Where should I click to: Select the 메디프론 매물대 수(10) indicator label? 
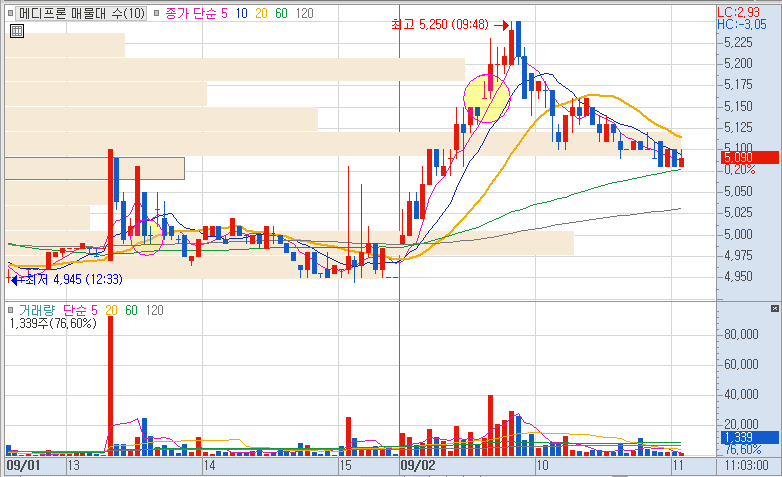pyautogui.click(x=82, y=13)
